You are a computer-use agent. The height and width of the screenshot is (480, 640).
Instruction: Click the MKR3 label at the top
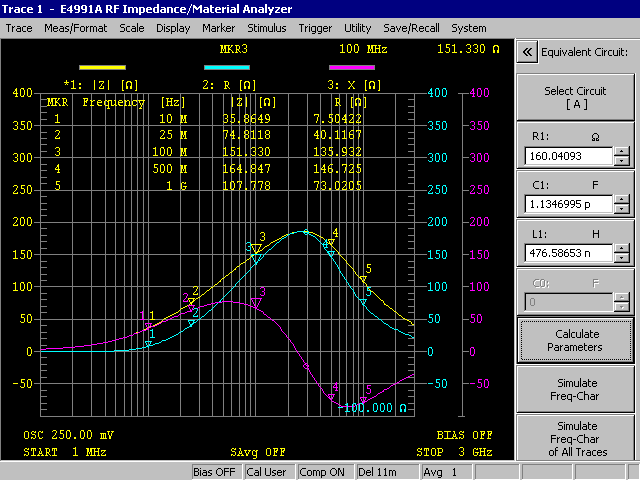(x=233, y=49)
